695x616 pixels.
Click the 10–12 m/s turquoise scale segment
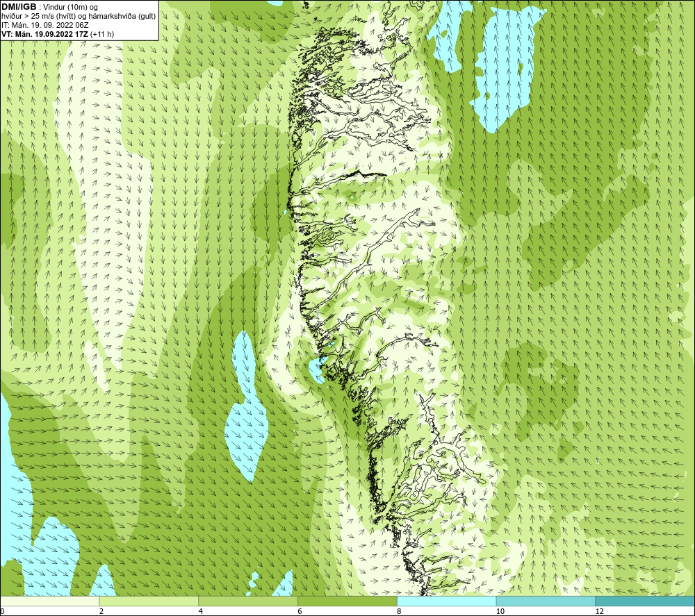pos(546,601)
